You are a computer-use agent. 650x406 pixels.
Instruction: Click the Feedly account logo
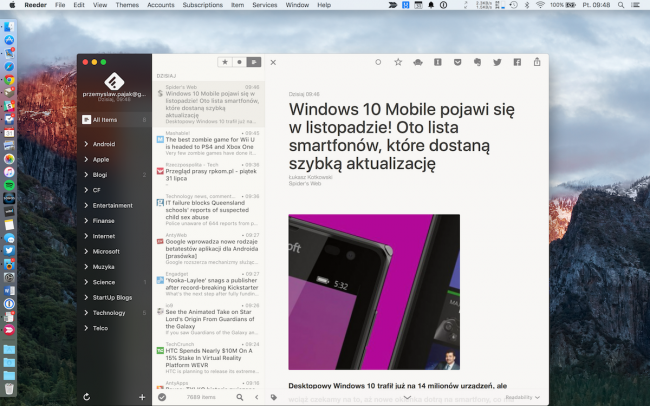coord(114,81)
